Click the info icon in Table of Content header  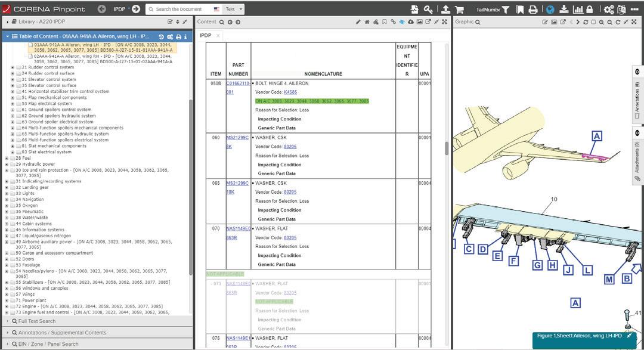185,36
